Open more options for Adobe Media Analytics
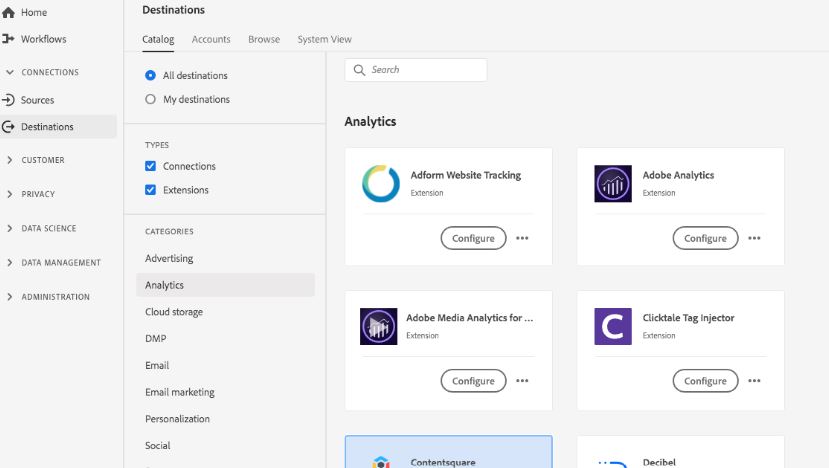 pos(522,381)
